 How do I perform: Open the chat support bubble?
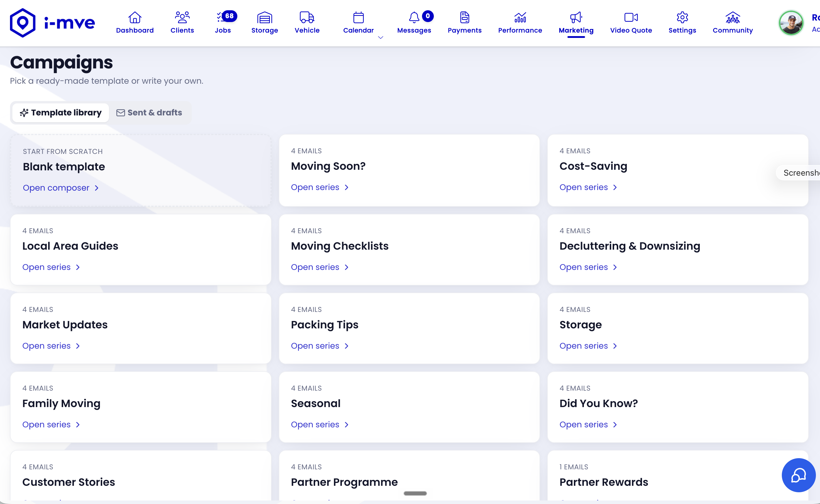coord(799,475)
